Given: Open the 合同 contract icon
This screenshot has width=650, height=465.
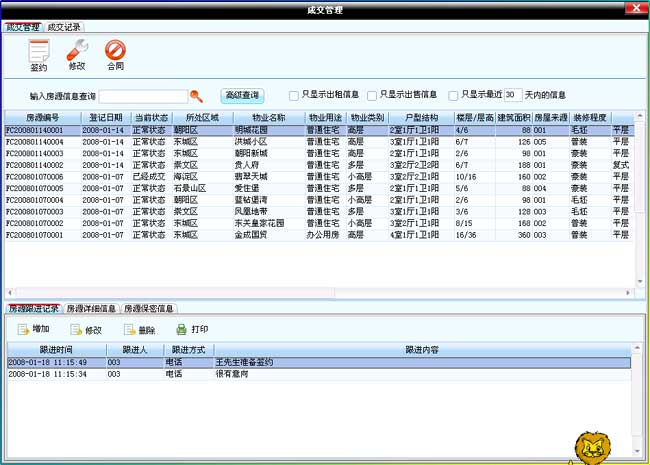Looking at the screenshot, I should click(115, 54).
